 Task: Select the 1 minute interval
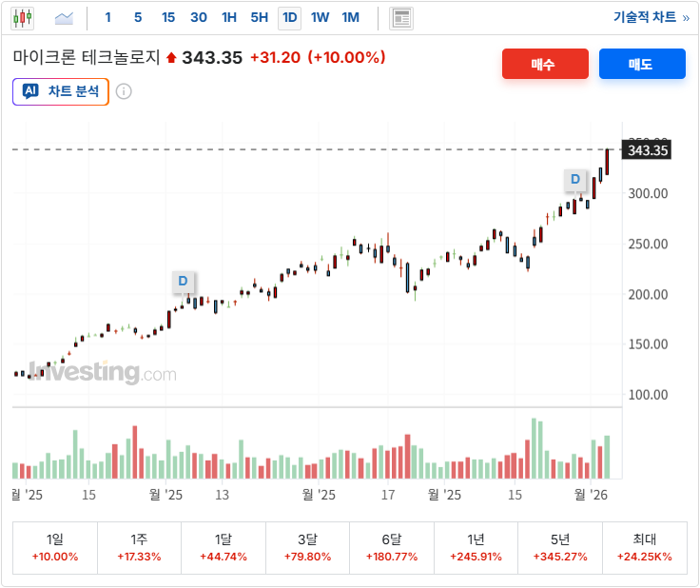(x=108, y=18)
